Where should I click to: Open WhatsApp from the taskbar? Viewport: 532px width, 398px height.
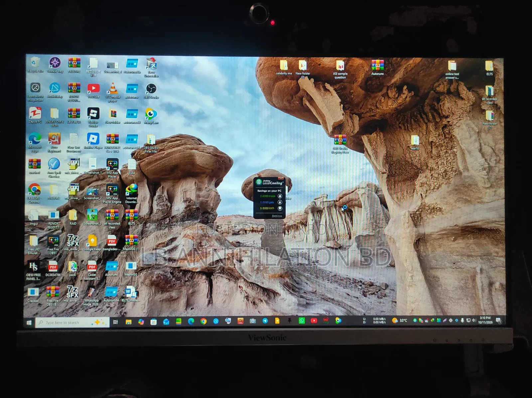[302, 321]
